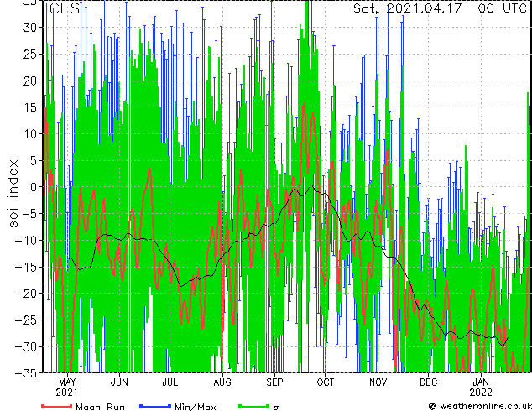The image size is (532, 411).
Task: Click the y-axis value 20
Action: [x=31, y=81]
